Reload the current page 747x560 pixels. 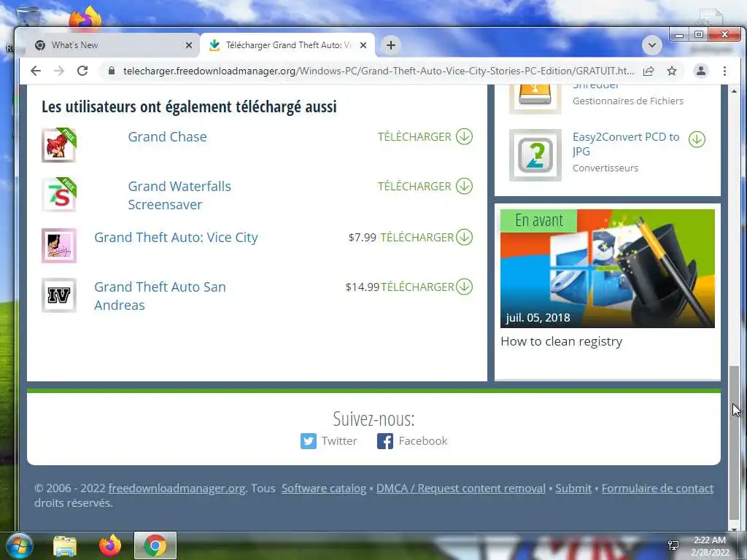[x=82, y=71]
